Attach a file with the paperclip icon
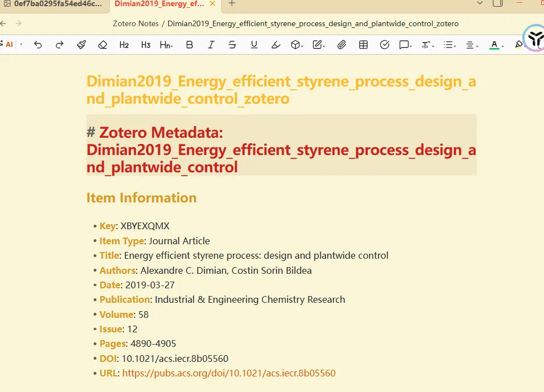The width and height of the screenshot is (544, 392). (342, 45)
